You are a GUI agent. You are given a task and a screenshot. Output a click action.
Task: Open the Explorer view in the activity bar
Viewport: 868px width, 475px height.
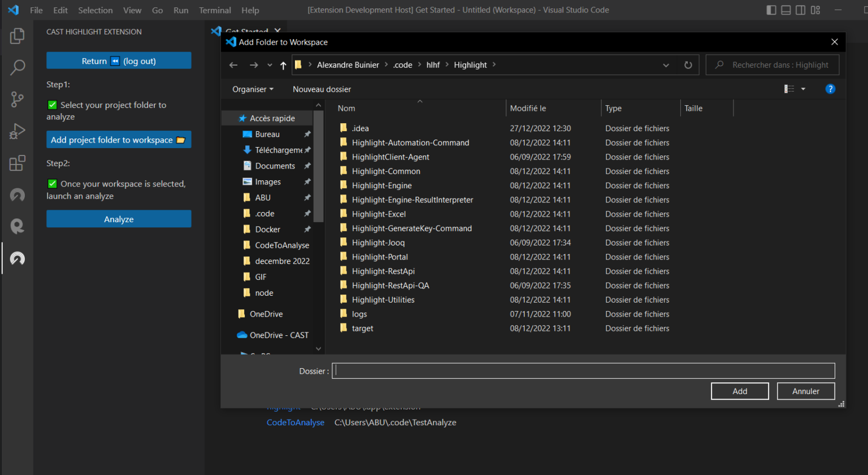point(17,35)
